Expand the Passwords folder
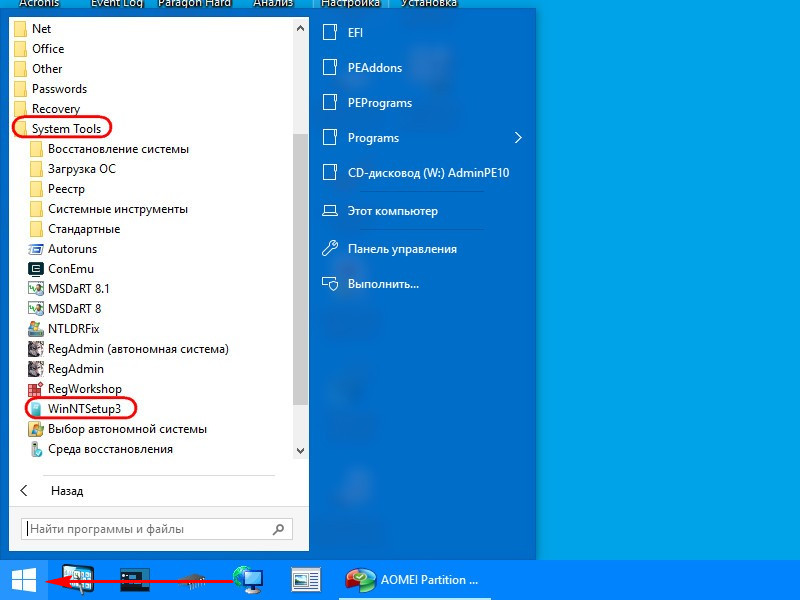Image resolution: width=800 pixels, height=600 pixels. [x=50, y=89]
